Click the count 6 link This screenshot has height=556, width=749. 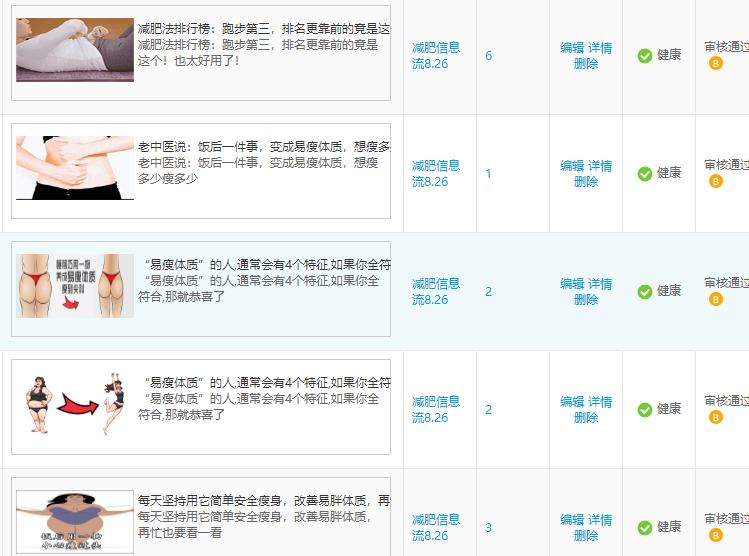(x=488, y=56)
